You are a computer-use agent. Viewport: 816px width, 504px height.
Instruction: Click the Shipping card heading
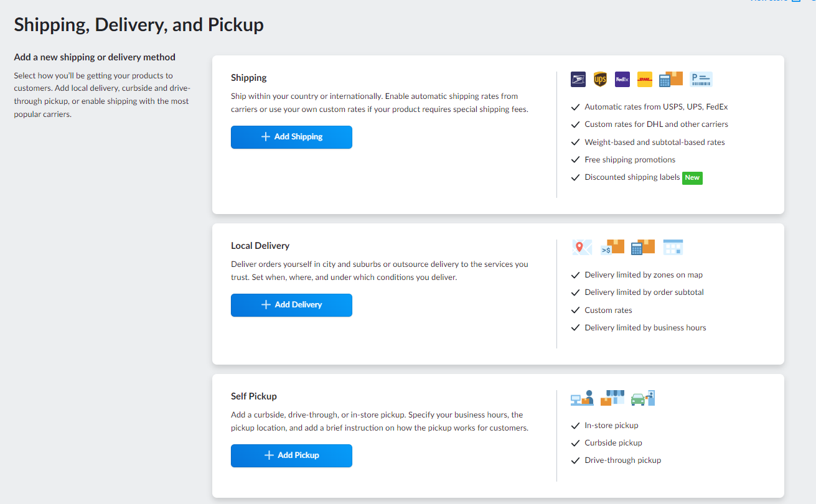click(x=249, y=78)
